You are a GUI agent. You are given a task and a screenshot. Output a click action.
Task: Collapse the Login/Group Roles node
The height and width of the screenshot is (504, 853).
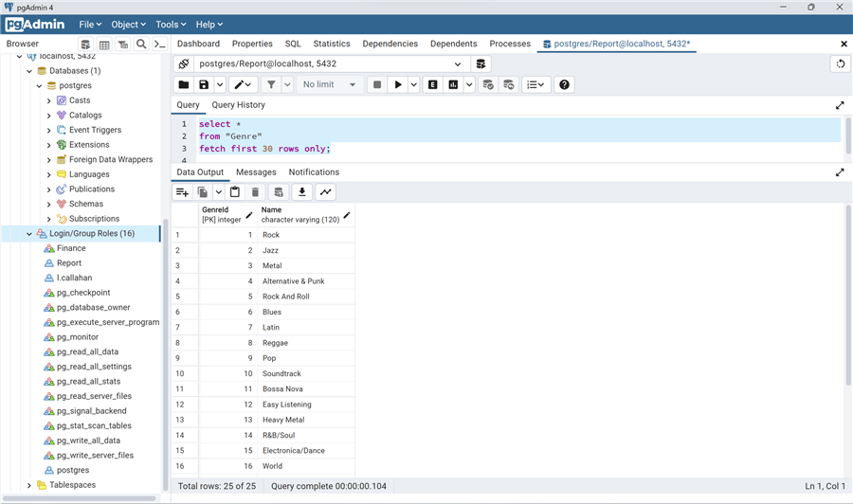coord(29,234)
